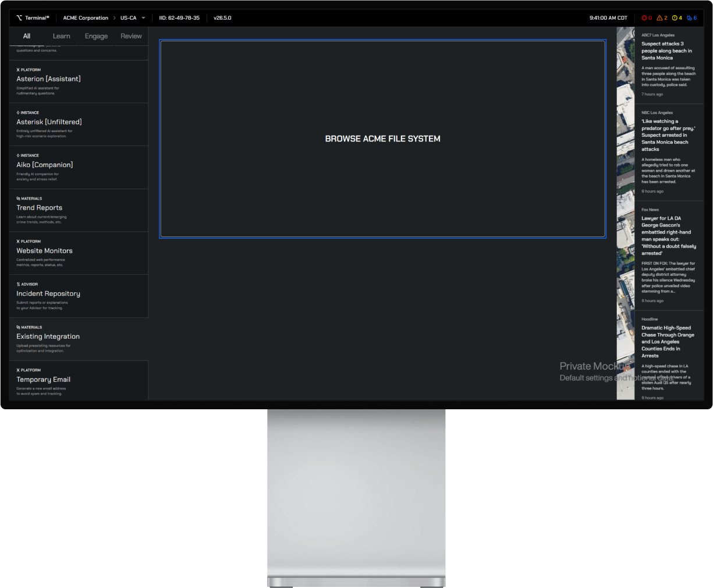
Task: Open Santa Monica beach suspect news article
Action: click(x=667, y=51)
